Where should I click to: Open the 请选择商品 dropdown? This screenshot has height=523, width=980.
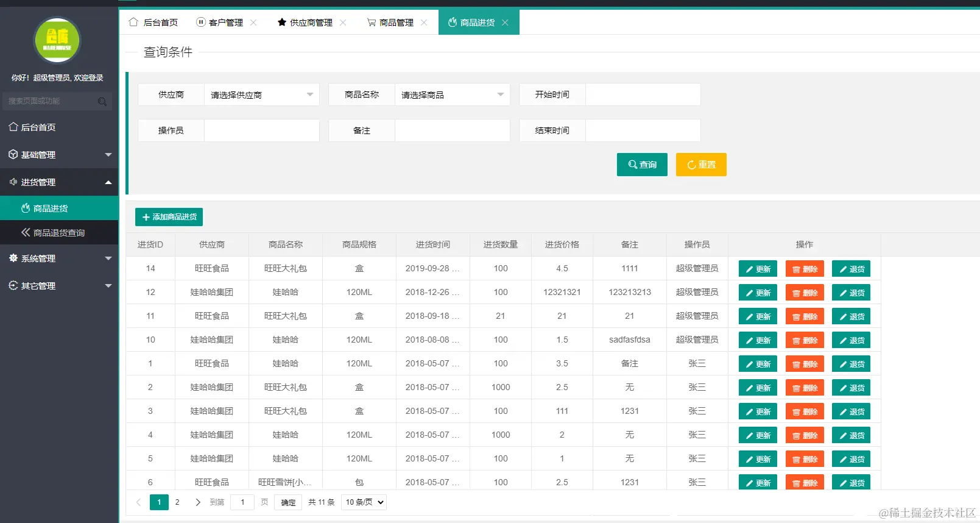453,94
